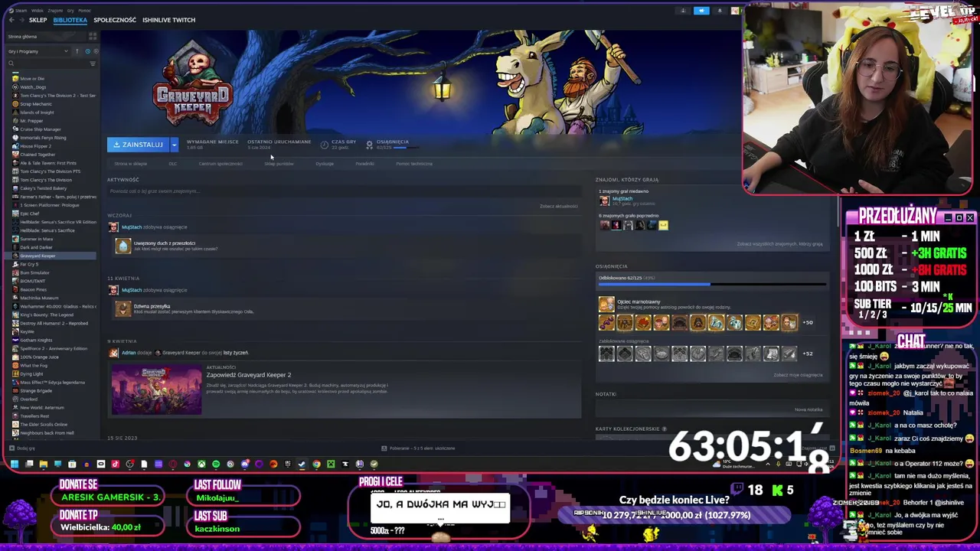Open the BIBLIOTEKA tab
Image resolution: width=980 pixels, height=551 pixels.
coord(70,20)
